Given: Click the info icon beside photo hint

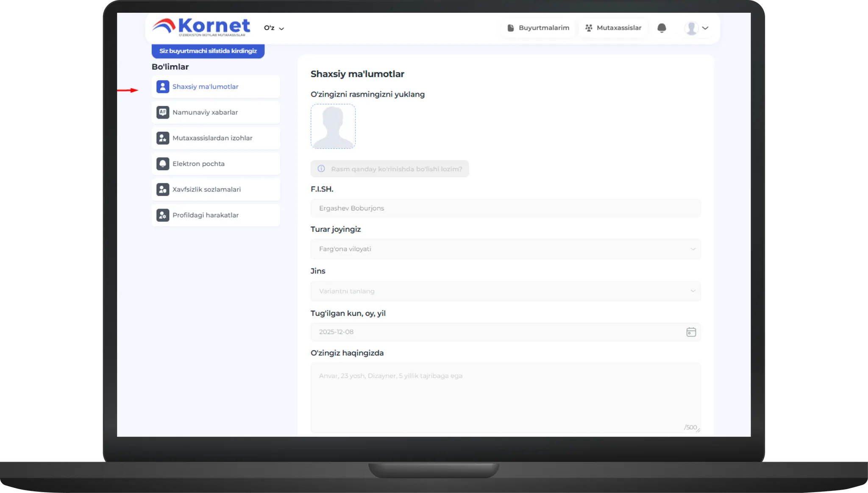Looking at the screenshot, I should pyautogui.click(x=321, y=169).
